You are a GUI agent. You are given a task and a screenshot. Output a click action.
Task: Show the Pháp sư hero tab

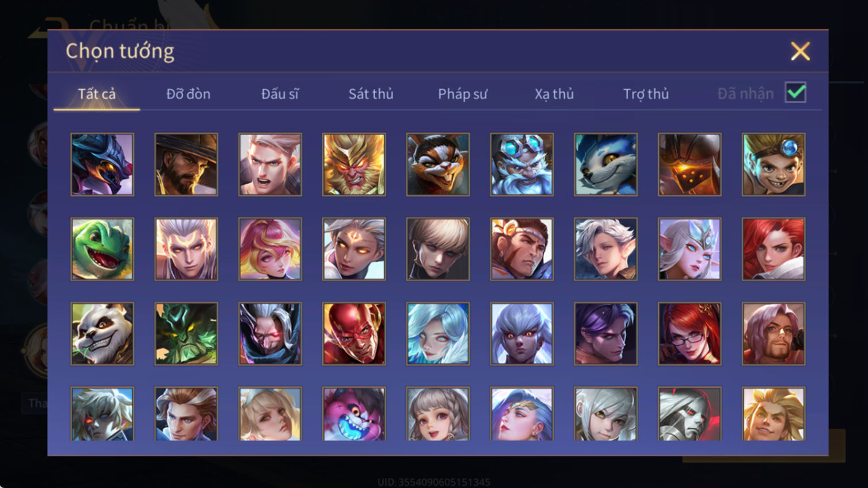(x=463, y=94)
